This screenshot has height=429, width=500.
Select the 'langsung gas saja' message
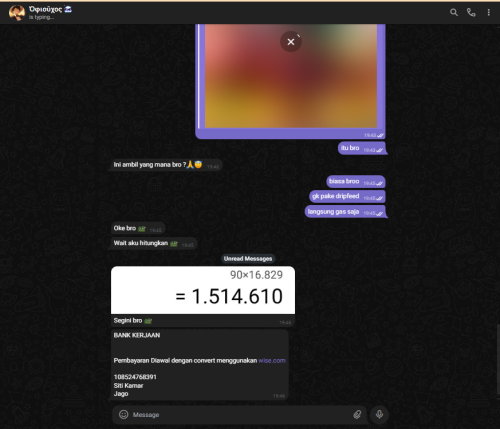345,212
